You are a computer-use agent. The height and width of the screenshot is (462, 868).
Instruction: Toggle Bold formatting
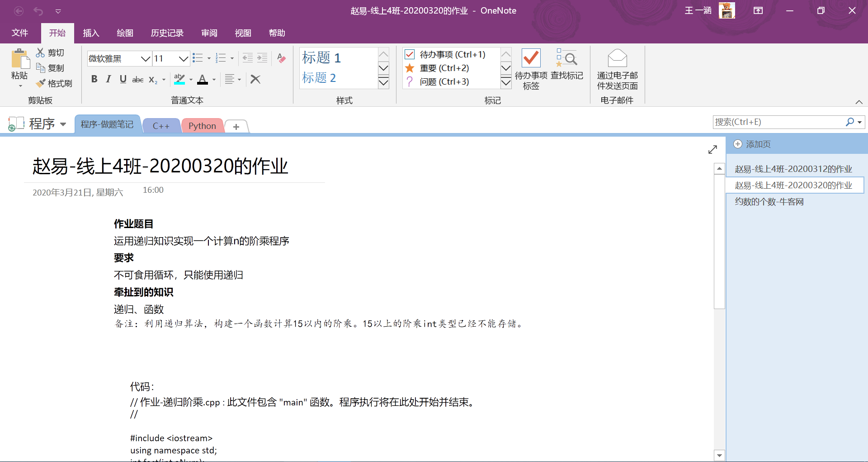[x=94, y=79]
